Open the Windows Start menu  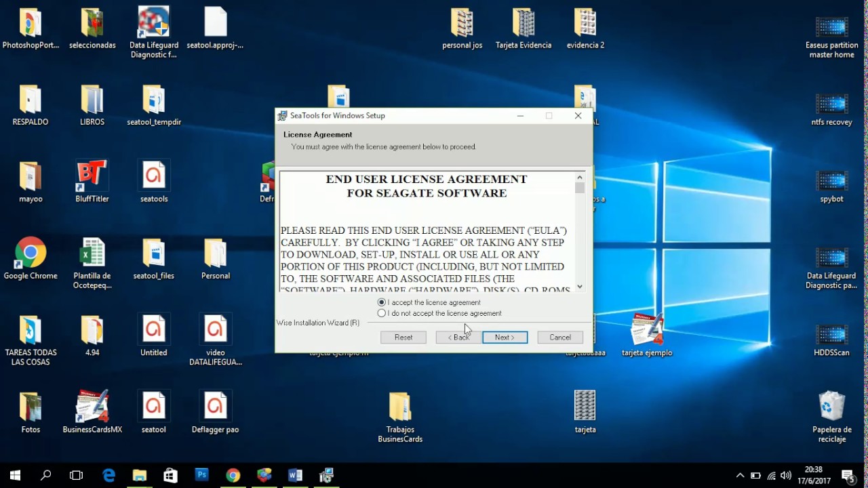15,475
